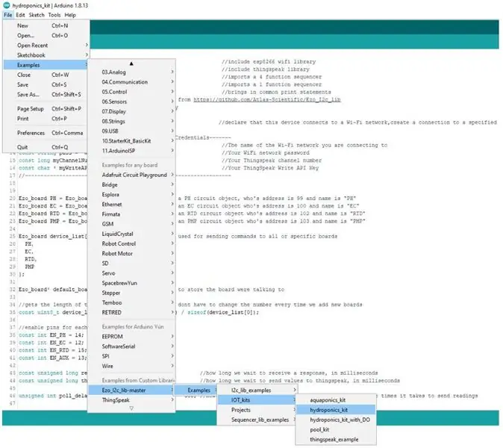Open the thingspeak_example sketch

tap(336, 440)
